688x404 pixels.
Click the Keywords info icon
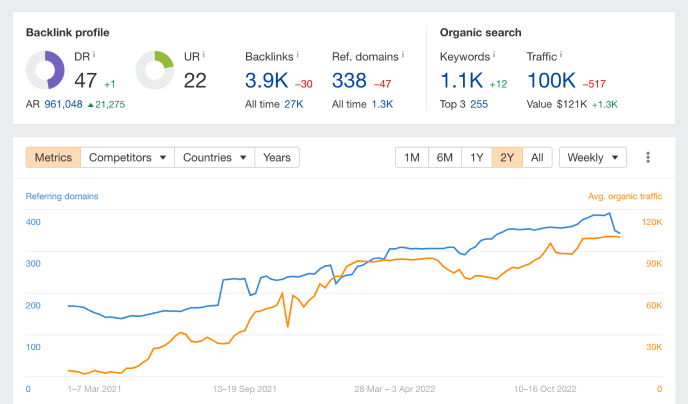coord(495,55)
